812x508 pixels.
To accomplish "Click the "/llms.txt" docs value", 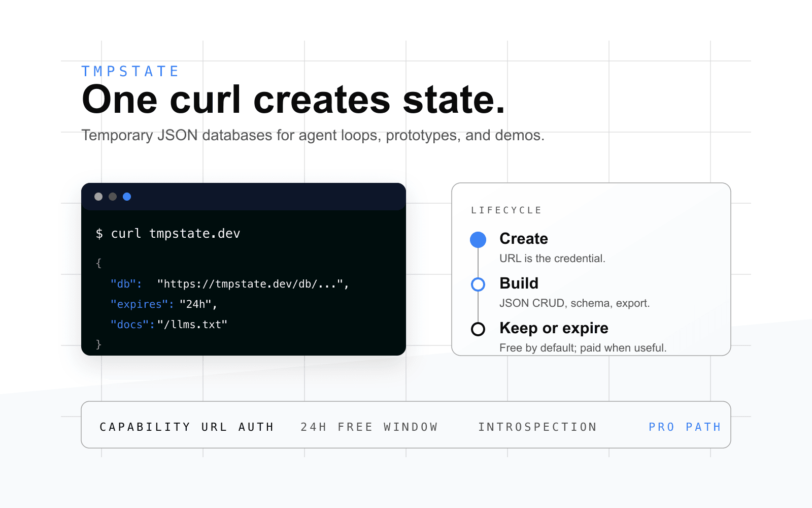I will coord(192,325).
